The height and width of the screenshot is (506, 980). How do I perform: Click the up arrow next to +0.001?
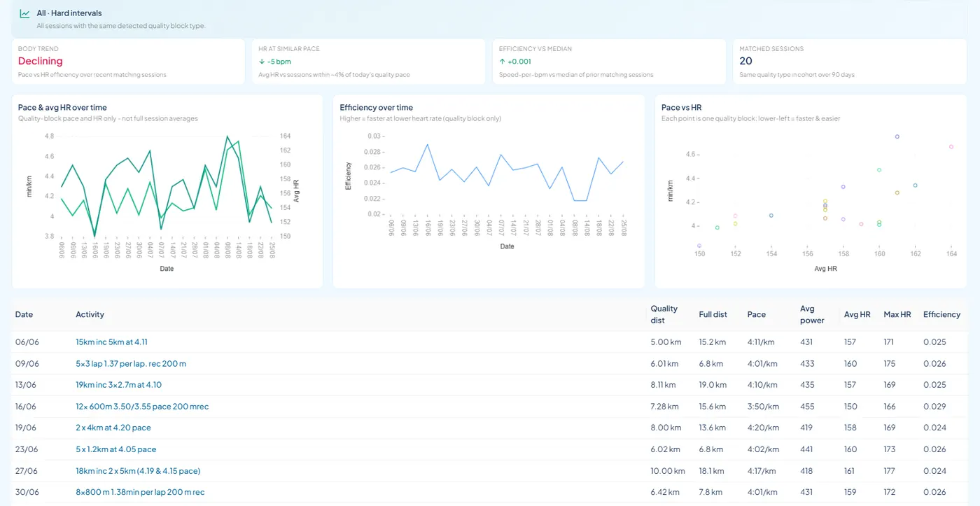pyautogui.click(x=502, y=62)
